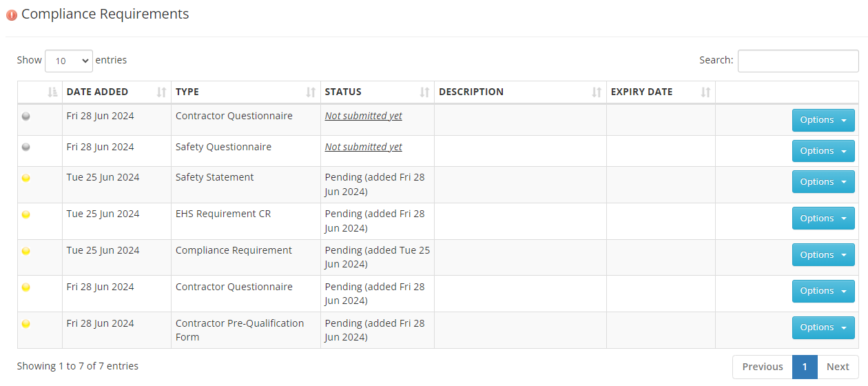Click the Date Added column sort arrows
Viewport: 868px width, 386px height.
point(161,92)
